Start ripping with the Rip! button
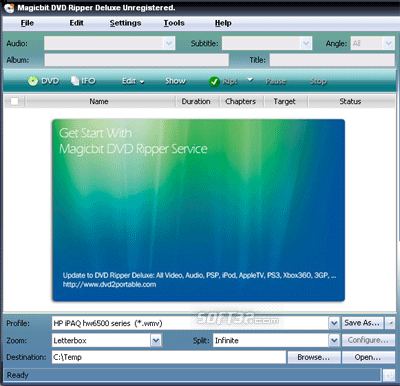400x386 pixels. 223,81
